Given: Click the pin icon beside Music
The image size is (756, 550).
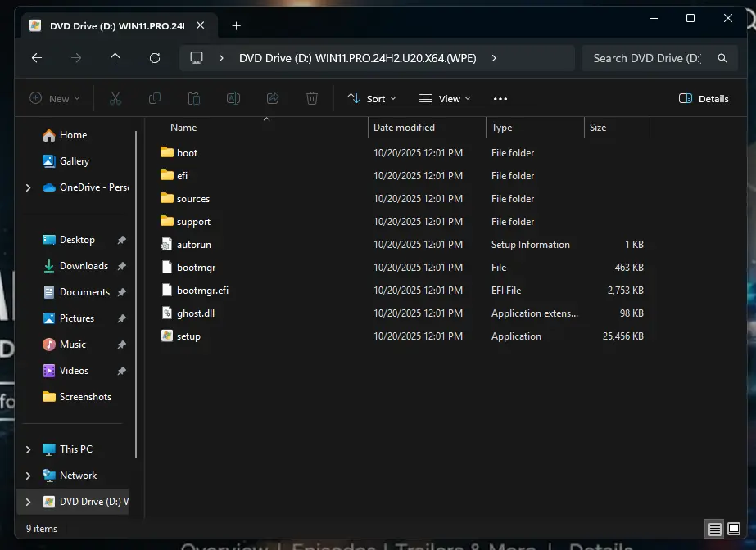Looking at the screenshot, I should pyautogui.click(x=121, y=345).
